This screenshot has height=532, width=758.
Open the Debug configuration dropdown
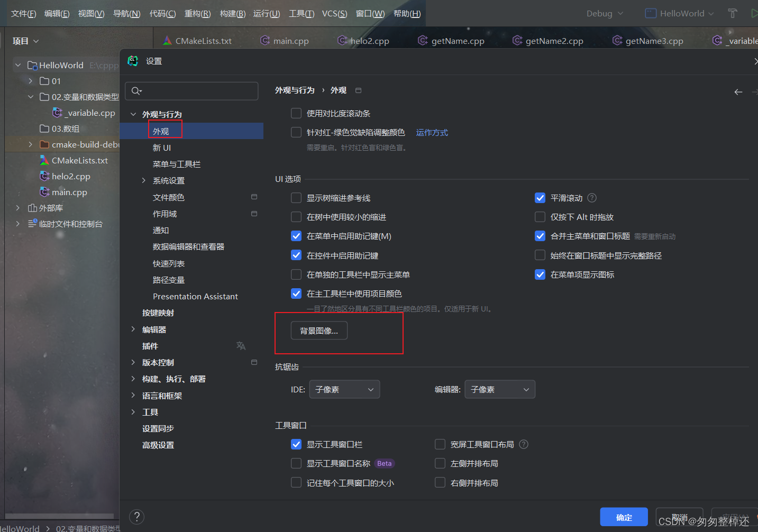pyautogui.click(x=605, y=13)
